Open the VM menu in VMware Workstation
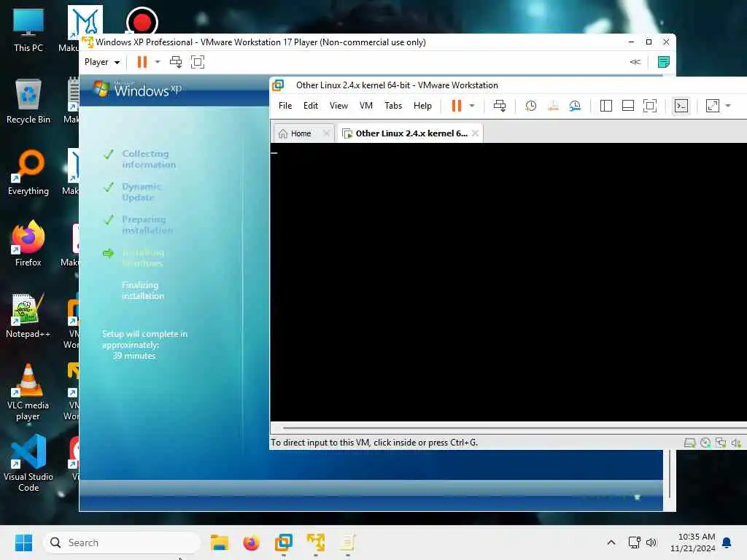 click(366, 106)
